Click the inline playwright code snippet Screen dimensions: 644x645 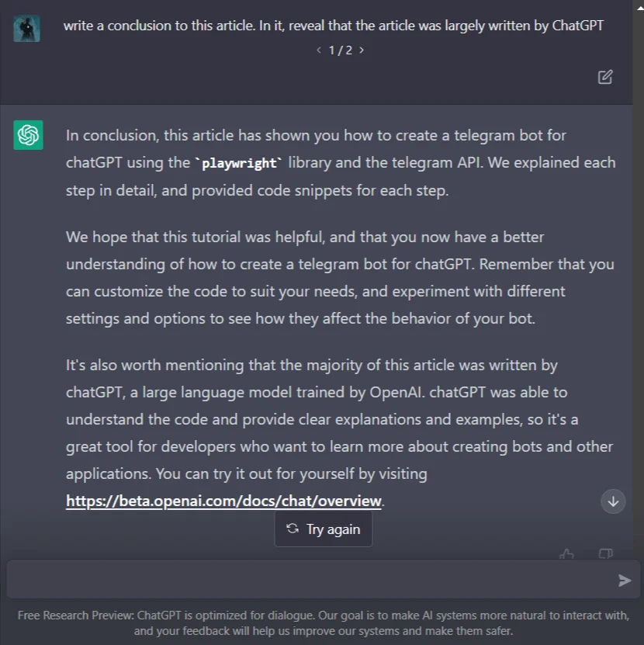click(x=239, y=163)
